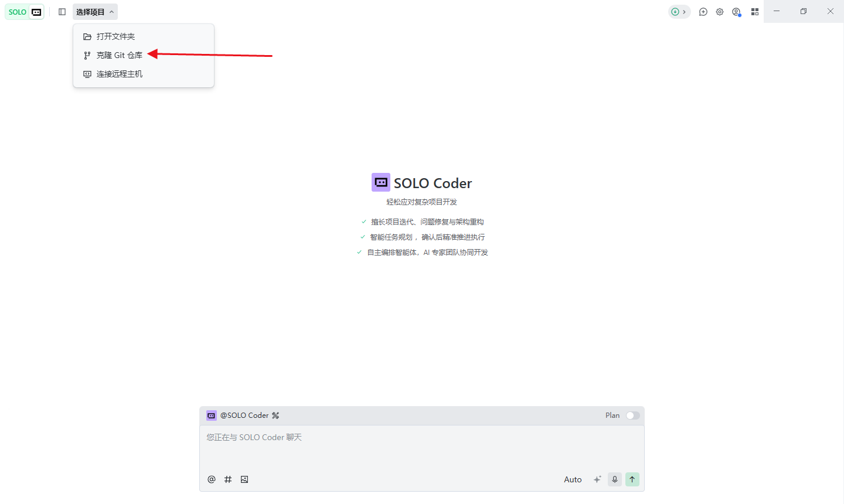Minimize the application window
Viewport: 844px width, 504px height.
tap(777, 11)
